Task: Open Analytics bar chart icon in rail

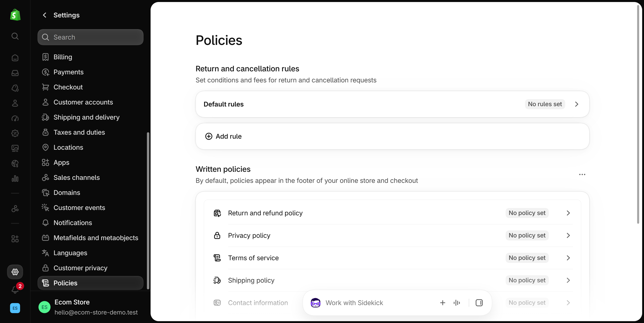Action: click(15, 179)
